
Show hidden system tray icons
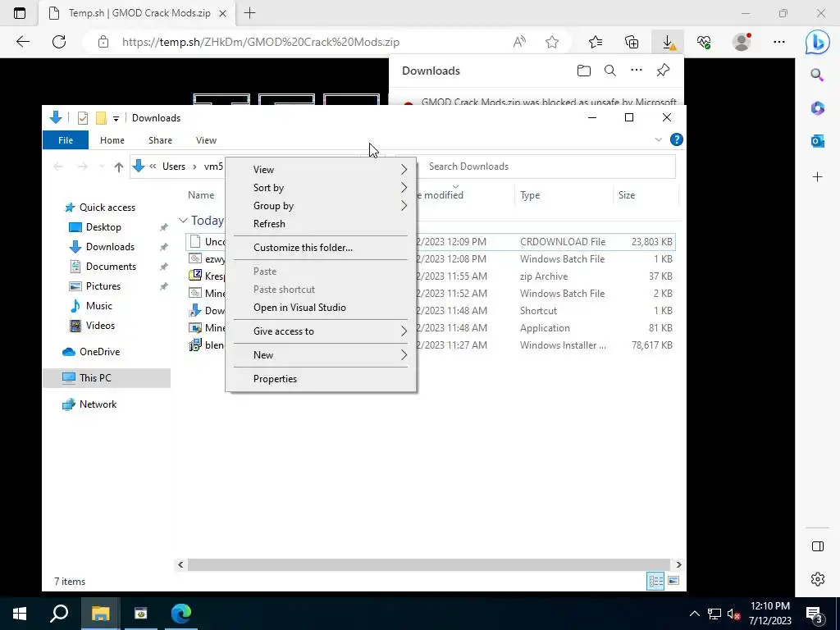(694, 614)
